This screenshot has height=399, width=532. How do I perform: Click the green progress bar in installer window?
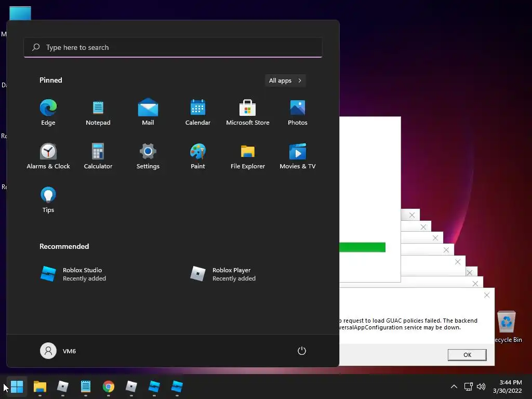point(362,247)
